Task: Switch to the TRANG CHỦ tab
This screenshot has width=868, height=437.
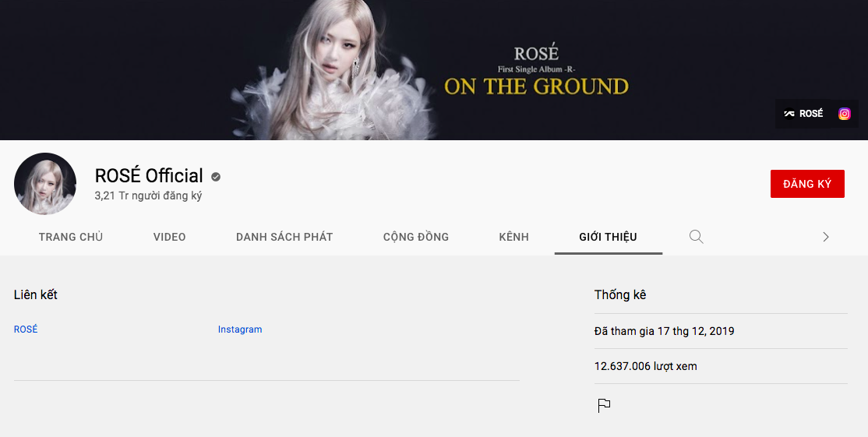Action: point(71,237)
